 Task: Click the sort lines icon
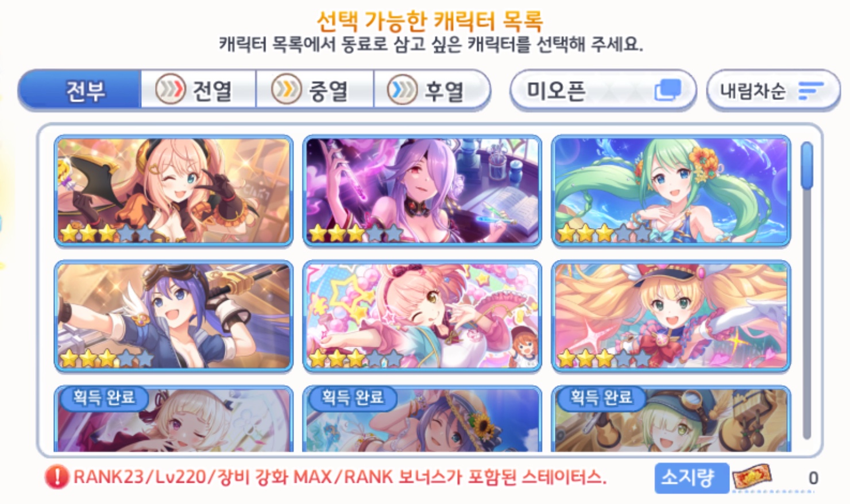[x=810, y=91]
